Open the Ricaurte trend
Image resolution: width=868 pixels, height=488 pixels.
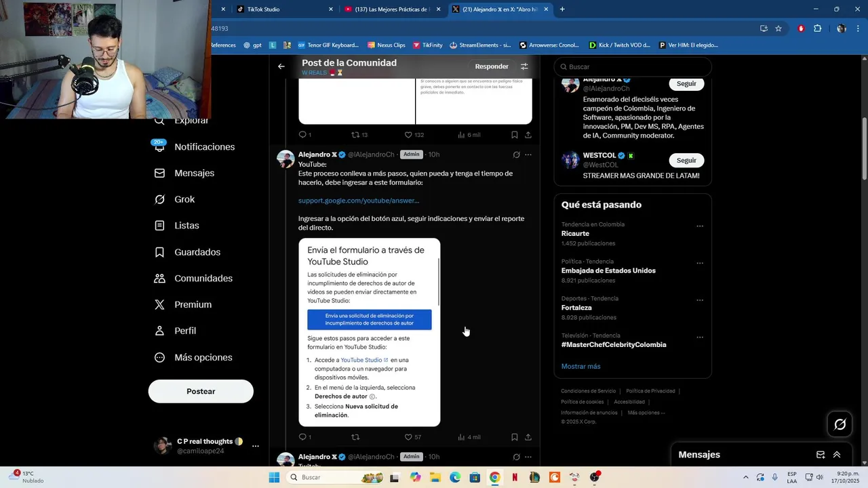(575, 234)
